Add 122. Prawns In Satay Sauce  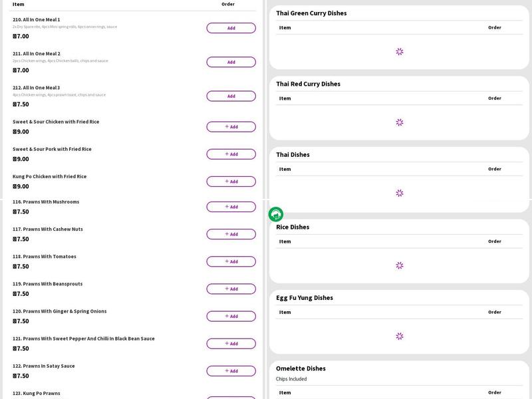click(x=231, y=370)
